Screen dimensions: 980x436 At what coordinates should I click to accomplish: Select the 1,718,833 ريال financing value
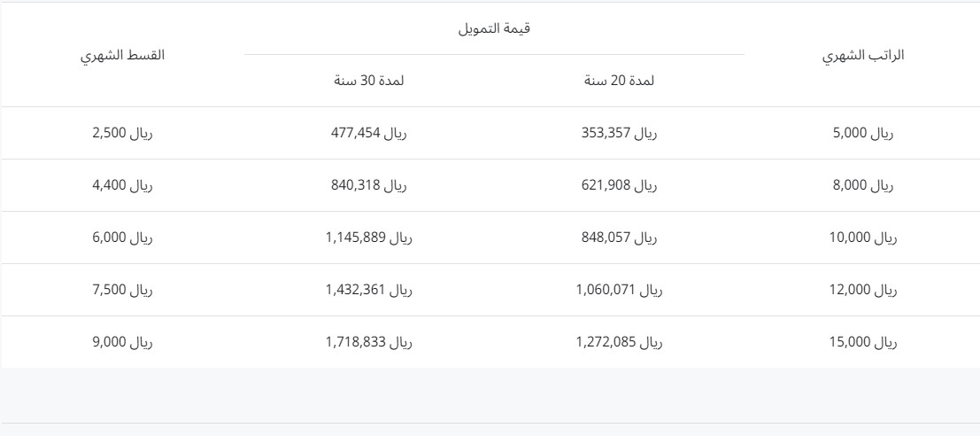[369, 343]
